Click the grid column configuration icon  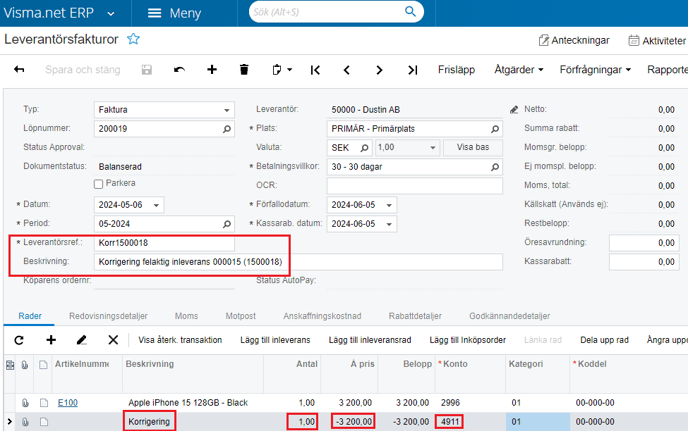point(10,365)
